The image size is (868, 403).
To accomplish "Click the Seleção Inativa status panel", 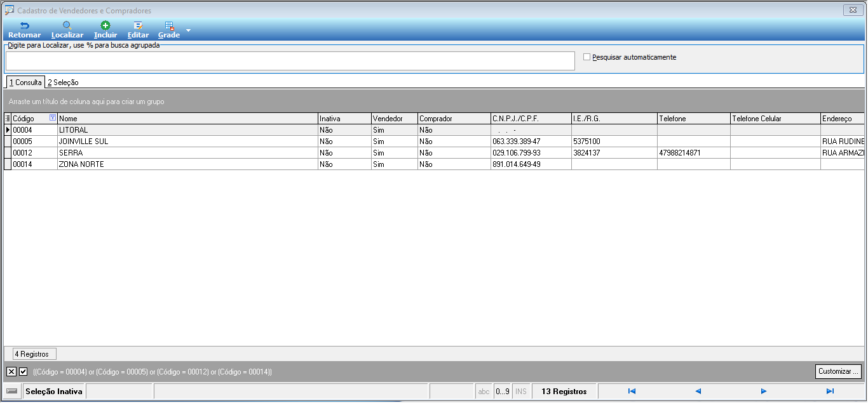I will [x=54, y=392].
